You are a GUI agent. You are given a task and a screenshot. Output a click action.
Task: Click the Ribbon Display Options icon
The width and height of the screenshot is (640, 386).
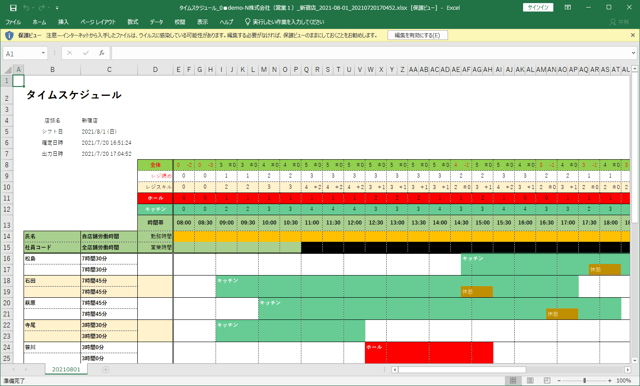click(568, 7)
